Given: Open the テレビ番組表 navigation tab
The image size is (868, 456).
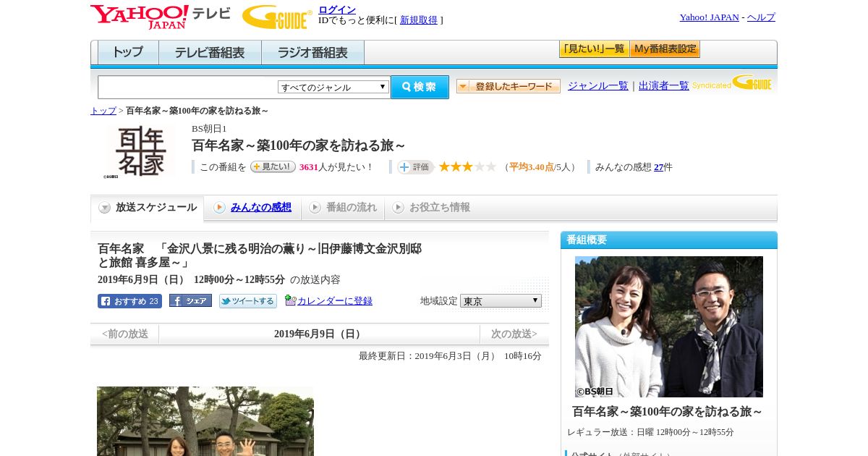Looking at the screenshot, I should (x=210, y=53).
